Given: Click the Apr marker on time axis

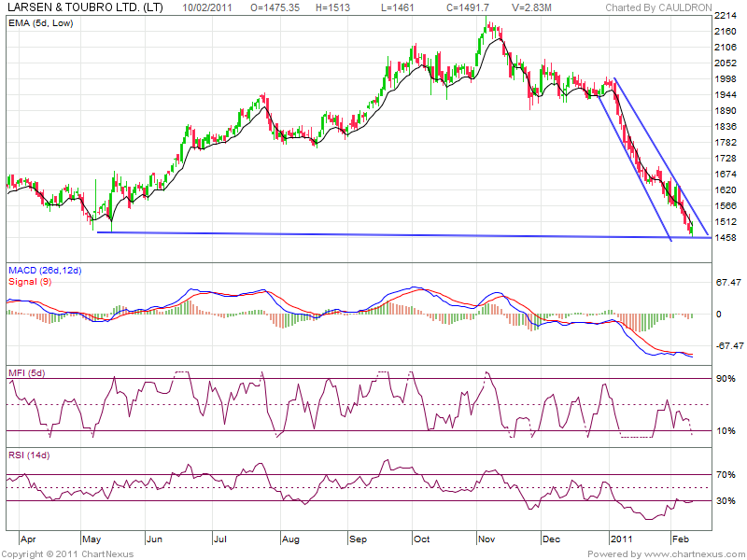Looking at the screenshot, I should 28,539.
